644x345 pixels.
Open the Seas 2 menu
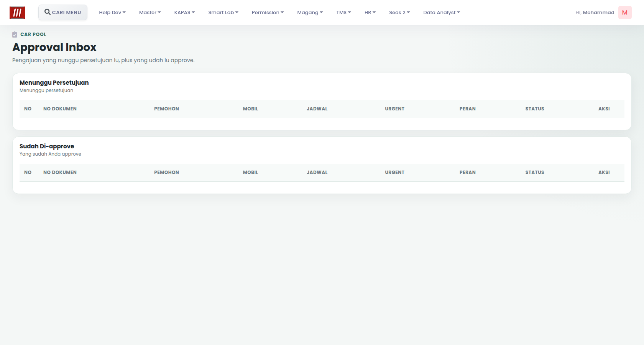(x=399, y=13)
